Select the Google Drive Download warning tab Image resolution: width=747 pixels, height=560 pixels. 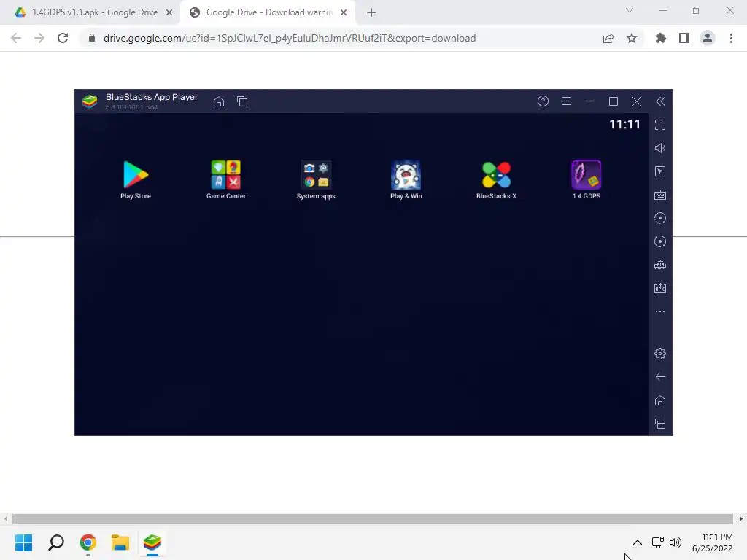pos(267,12)
